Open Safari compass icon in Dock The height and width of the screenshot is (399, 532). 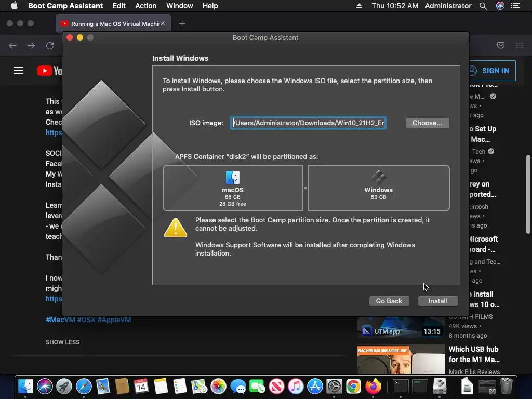coord(84,386)
